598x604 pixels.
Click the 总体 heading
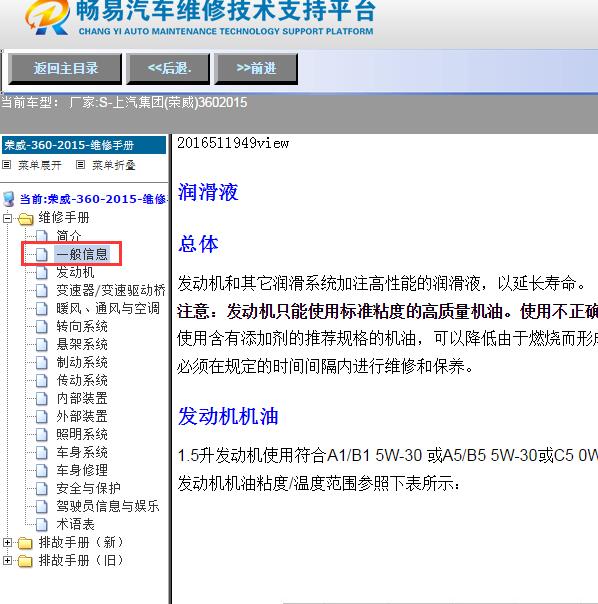pyautogui.click(x=198, y=244)
